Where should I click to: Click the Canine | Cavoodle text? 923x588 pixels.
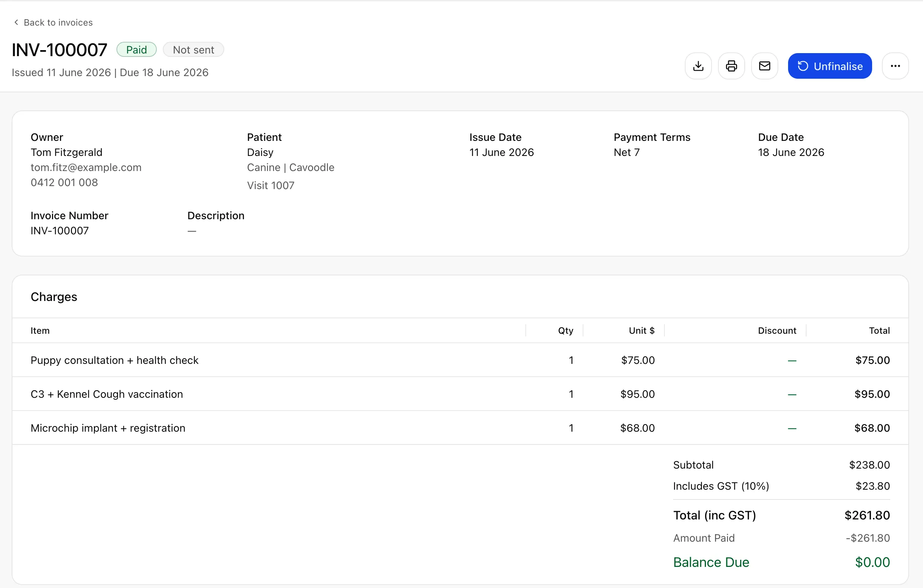[291, 167]
